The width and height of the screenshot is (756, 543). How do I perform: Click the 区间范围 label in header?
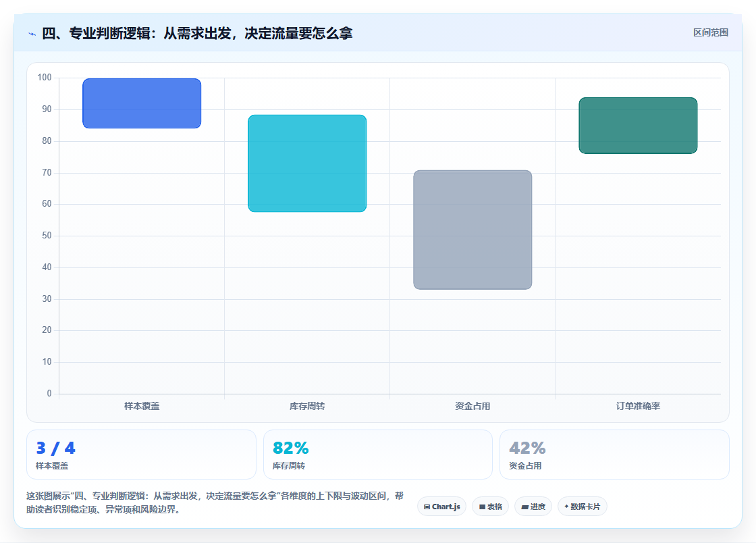click(711, 33)
